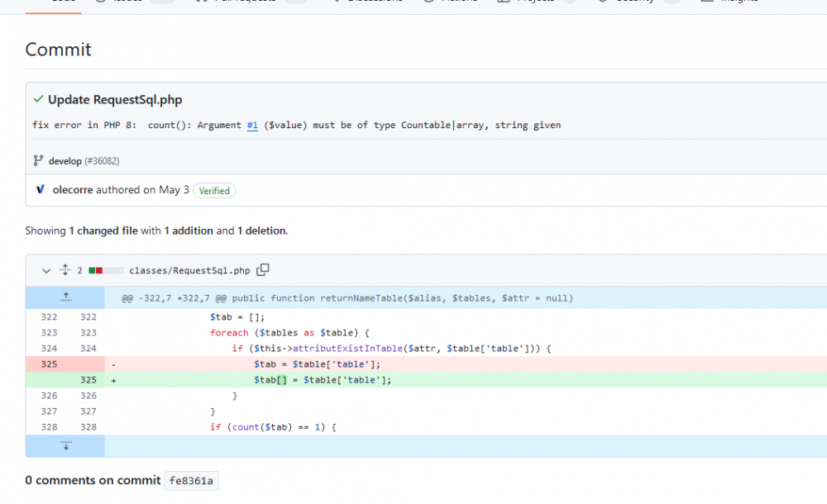Click the foreach ($tables as $table) line
This screenshot has width=827, height=504.
[x=289, y=333]
